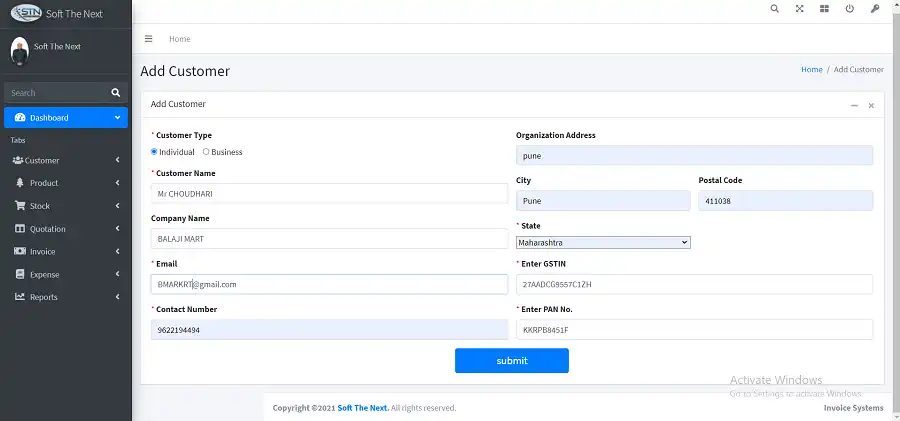The width and height of the screenshot is (900, 421).
Task: Select the Individual customer type
Action: [x=155, y=152]
